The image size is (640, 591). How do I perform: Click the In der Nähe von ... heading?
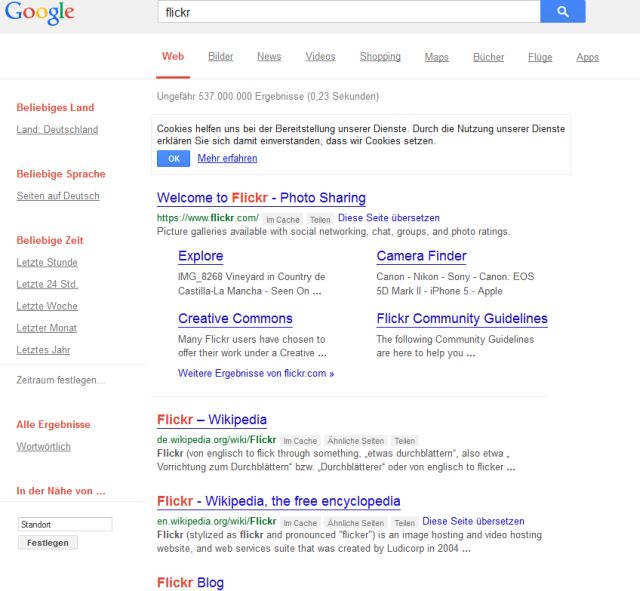pyautogui.click(x=61, y=491)
